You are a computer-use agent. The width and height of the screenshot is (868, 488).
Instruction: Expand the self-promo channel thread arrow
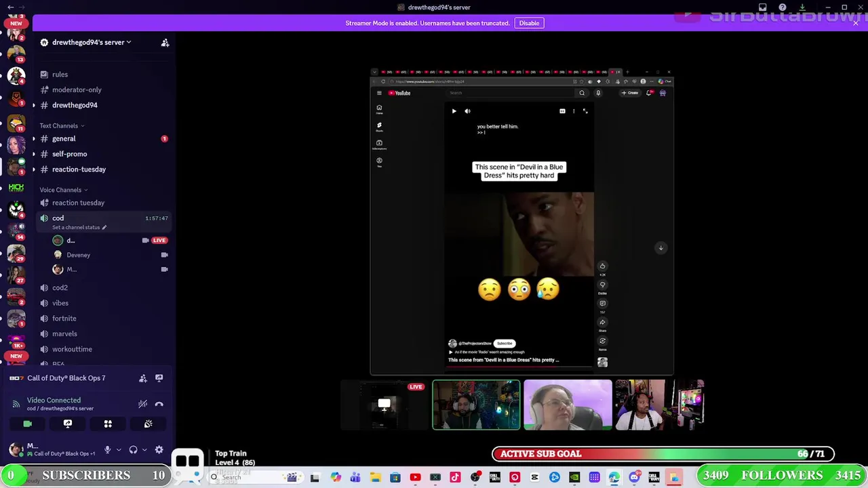[34, 154]
